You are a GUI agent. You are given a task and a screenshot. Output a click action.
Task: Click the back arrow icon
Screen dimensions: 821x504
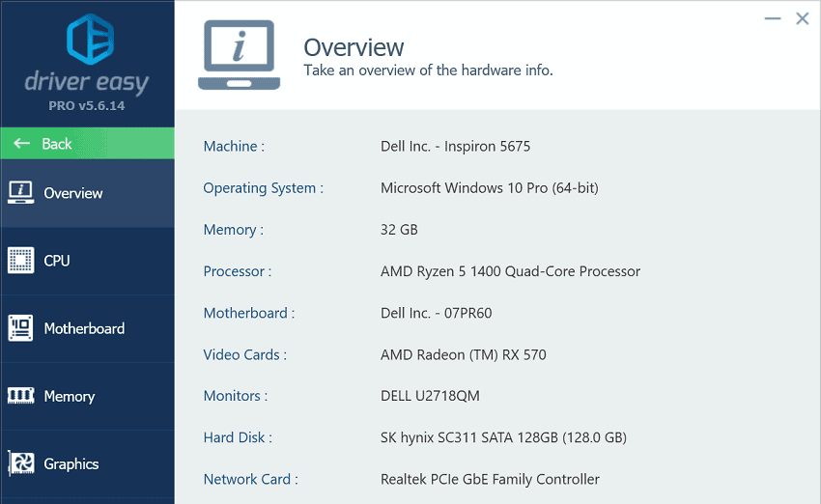click(x=21, y=144)
